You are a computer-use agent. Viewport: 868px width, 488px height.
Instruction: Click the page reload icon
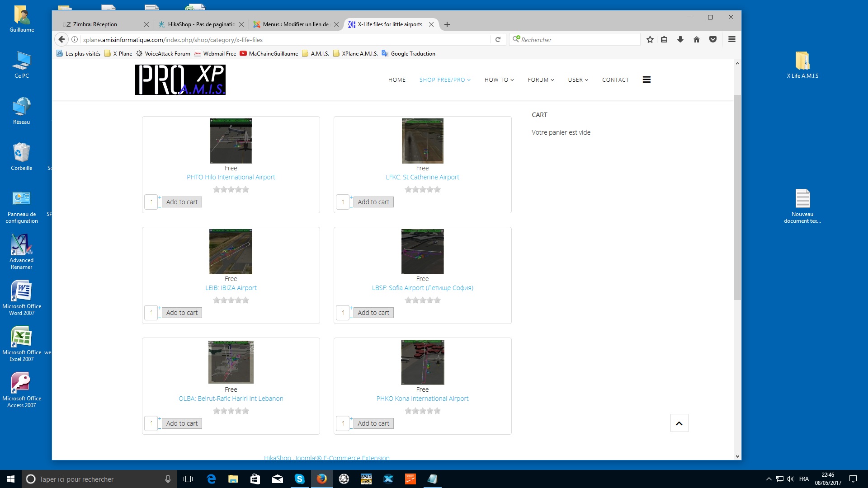pyautogui.click(x=498, y=40)
